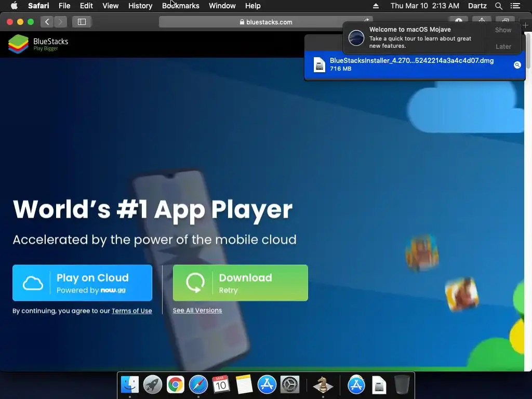Click Later on Mojave notification
The image size is (532, 399).
pyautogui.click(x=503, y=46)
